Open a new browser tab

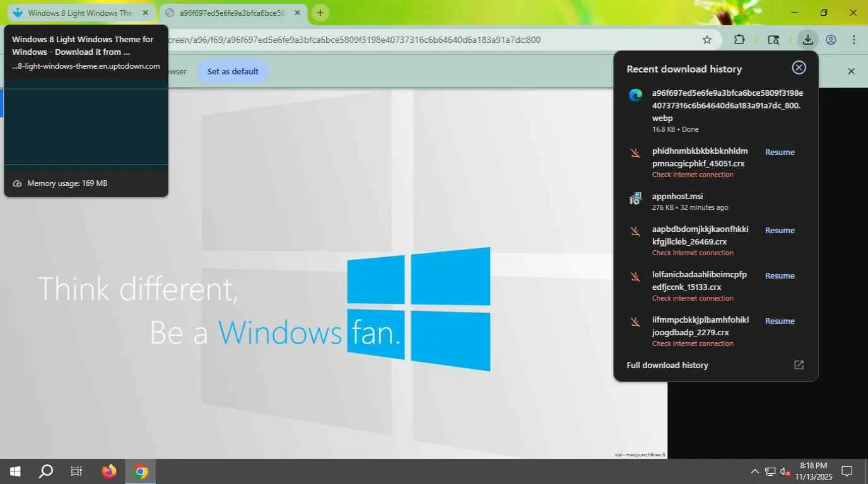(320, 13)
